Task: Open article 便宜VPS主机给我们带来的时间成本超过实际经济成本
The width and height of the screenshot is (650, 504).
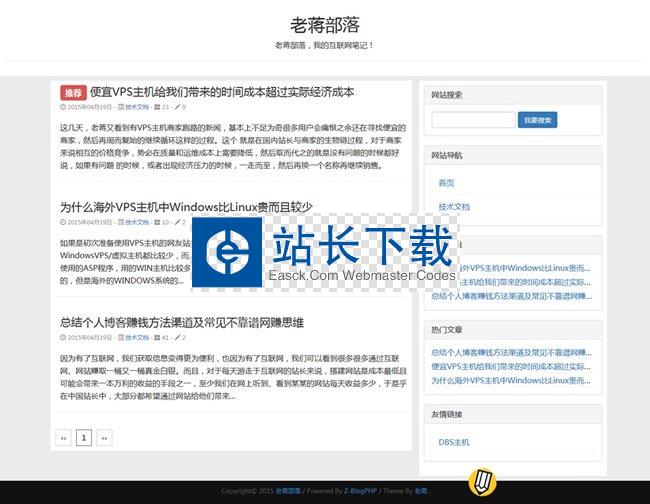Action: pyautogui.click(x=222, y=92)
